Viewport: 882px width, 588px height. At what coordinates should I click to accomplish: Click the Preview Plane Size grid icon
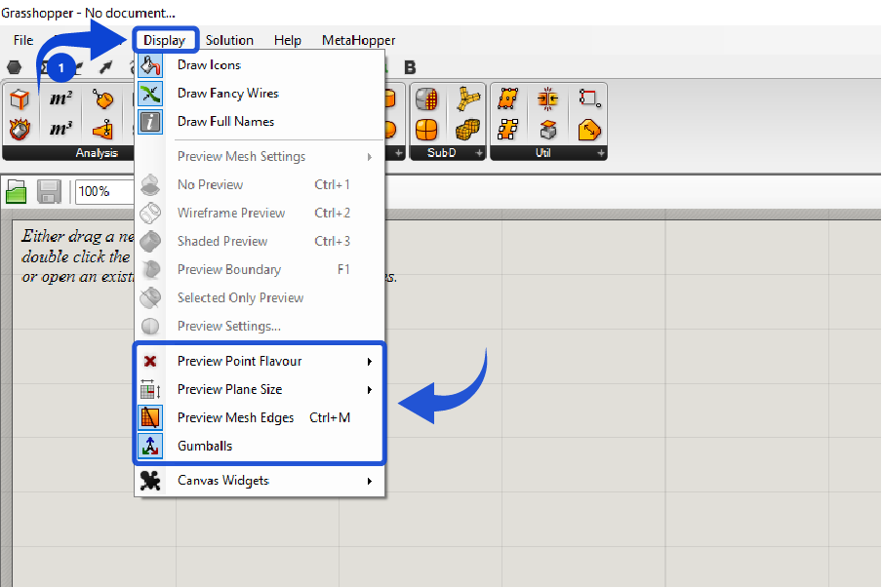150,389
